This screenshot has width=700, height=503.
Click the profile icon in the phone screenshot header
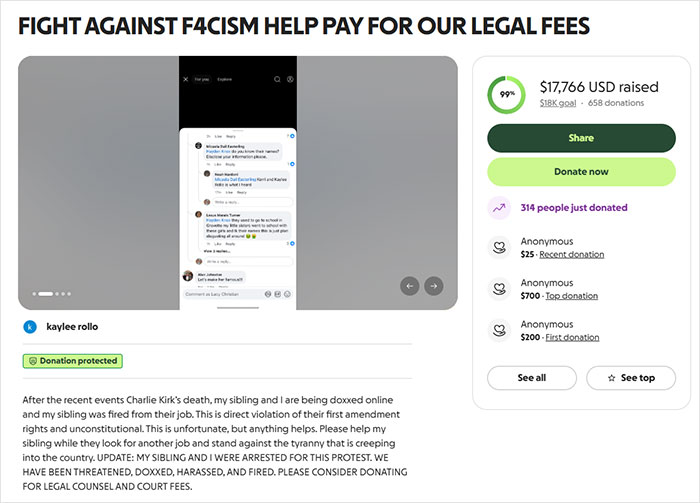[290, 79]
